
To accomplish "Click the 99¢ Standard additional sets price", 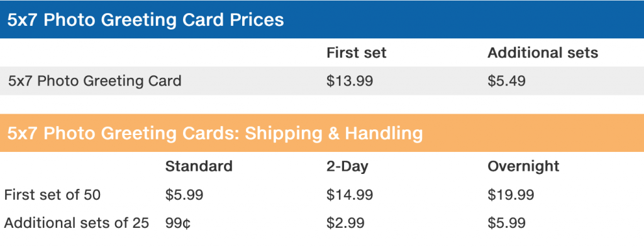I will tap(178, 224).
